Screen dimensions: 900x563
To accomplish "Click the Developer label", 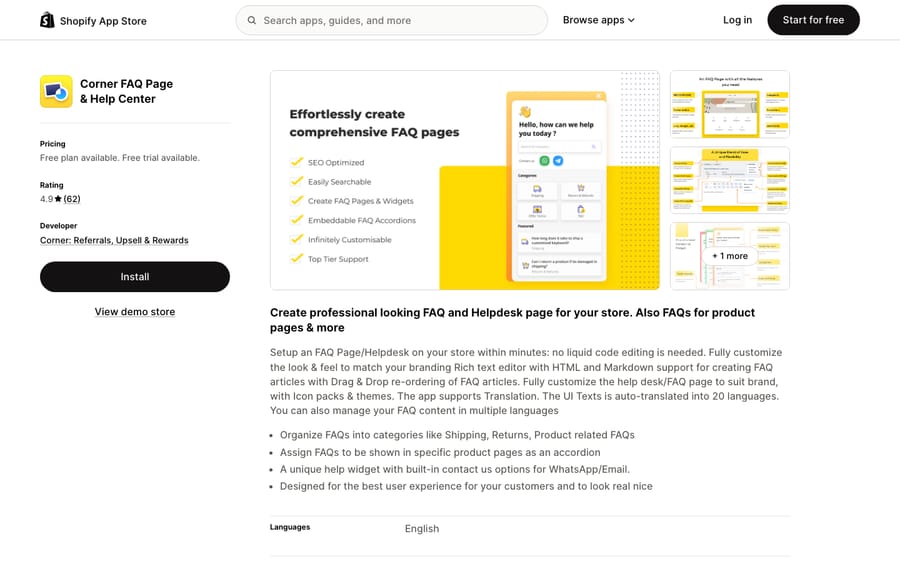I will (x=58, y=226).
